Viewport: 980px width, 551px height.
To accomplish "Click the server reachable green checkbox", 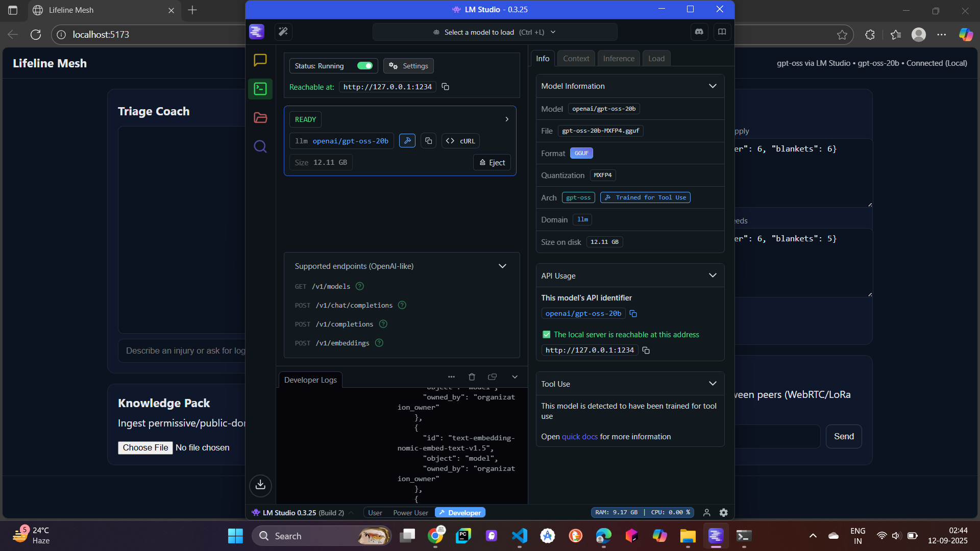I will click(547, 335).
